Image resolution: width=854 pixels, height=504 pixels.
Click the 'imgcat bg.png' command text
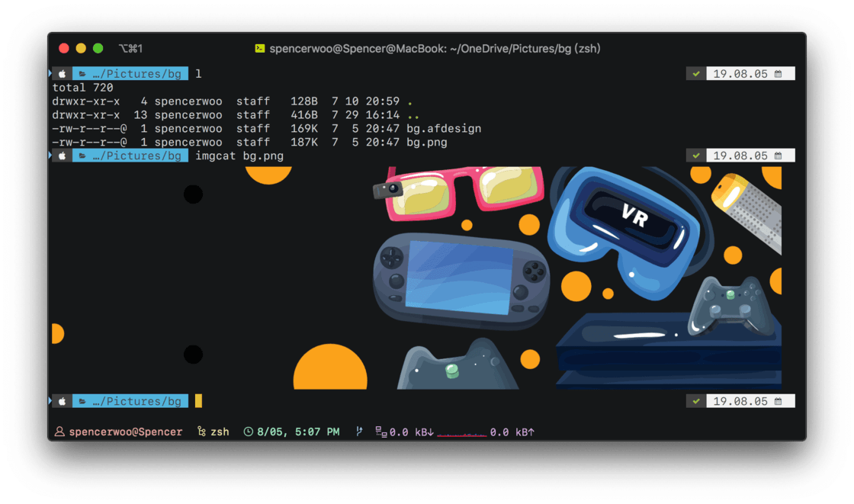point(239,156)
